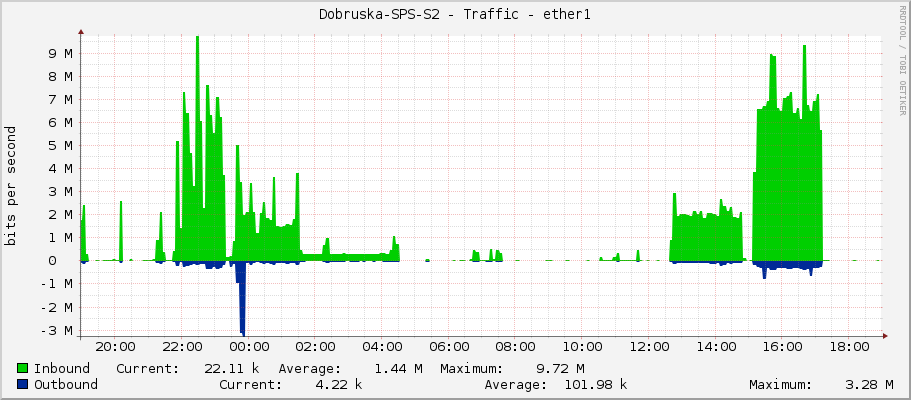
Task: Click the '02:00' time axis label
Action: click(x=315, y=347)
